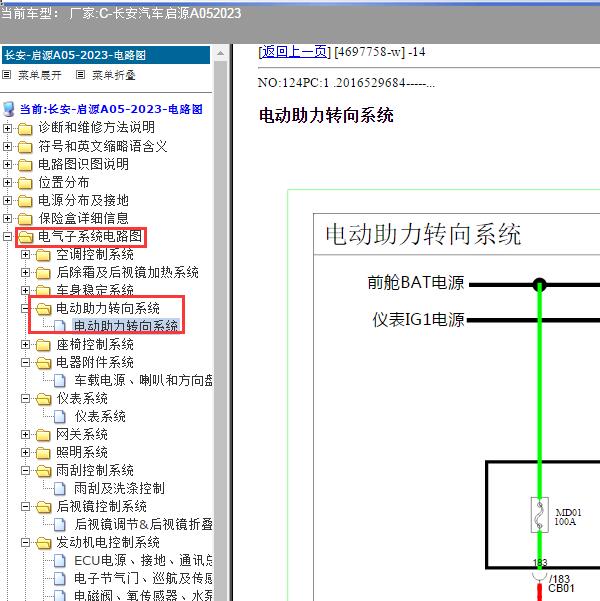Select the 后视镜控制系统 folder label
The image size is (600, 601).
tap(102, 506)
